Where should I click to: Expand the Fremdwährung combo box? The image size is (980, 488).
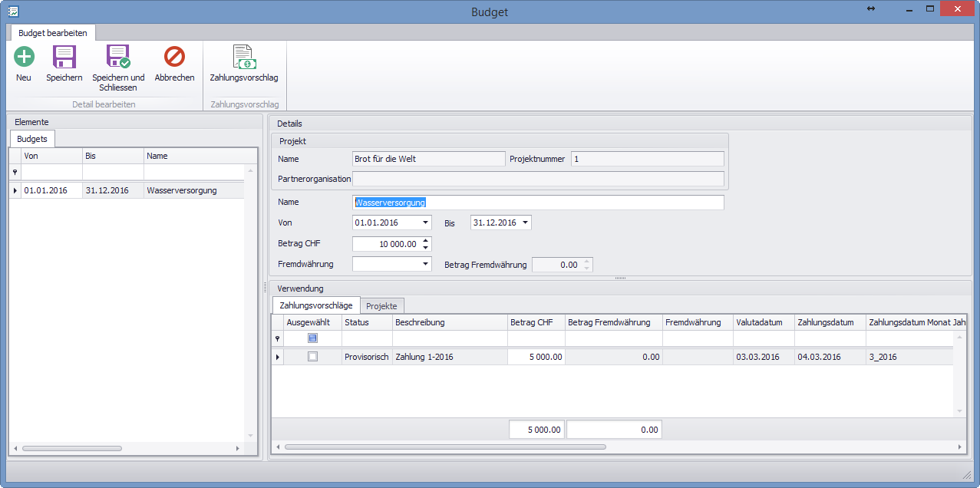pyautogui.click(x=426, y=264)
